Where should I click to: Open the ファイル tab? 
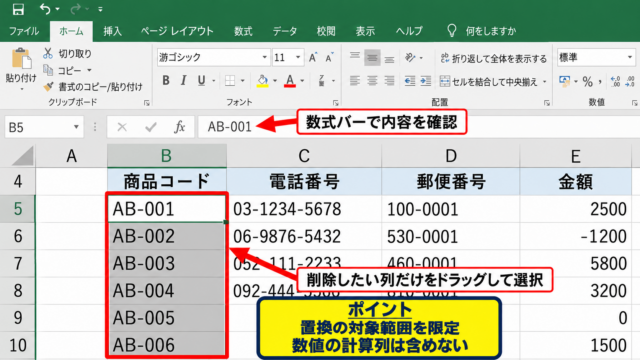click(24, 31)
